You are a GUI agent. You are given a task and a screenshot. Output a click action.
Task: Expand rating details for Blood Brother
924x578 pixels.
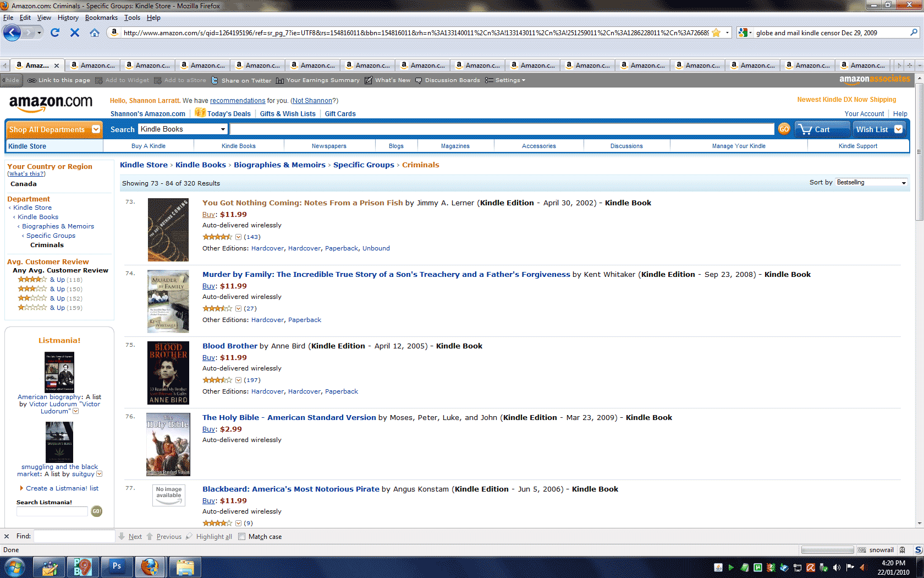(238, 380)
